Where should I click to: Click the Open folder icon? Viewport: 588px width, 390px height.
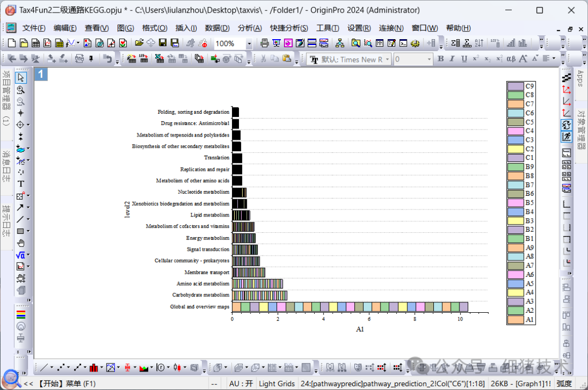[x=139, y=43]
